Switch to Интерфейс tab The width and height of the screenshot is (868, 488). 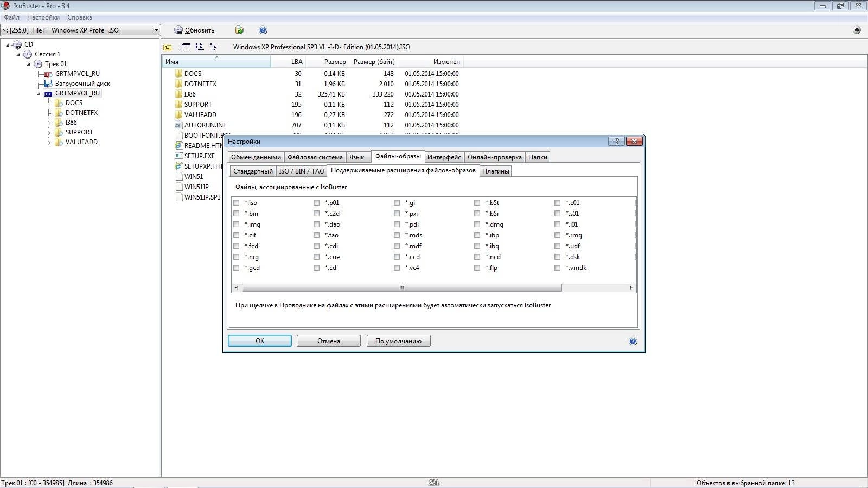444,157
